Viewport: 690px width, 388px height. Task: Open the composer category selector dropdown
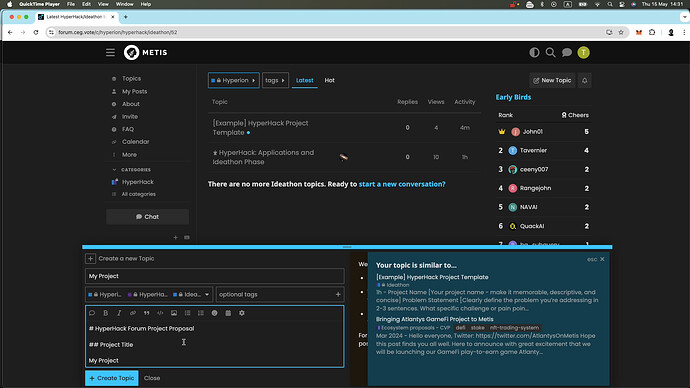149,294
